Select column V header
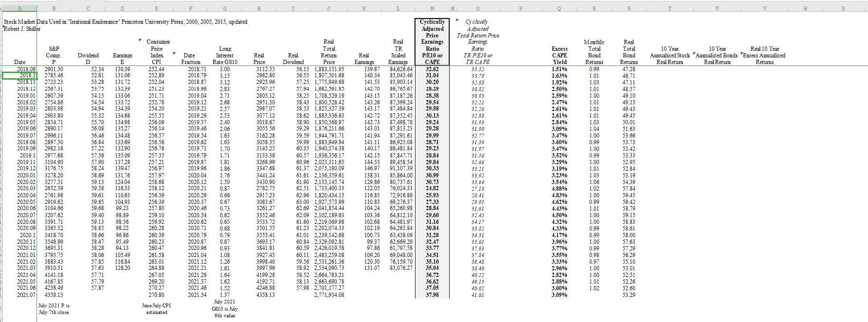The width and height of the screenshot is (868, 322). tap(764, 8)
